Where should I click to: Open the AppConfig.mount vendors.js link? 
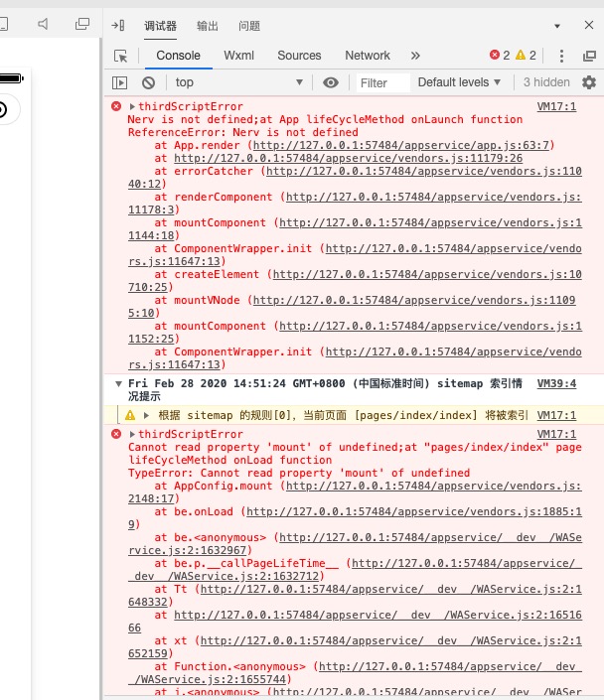433,487
